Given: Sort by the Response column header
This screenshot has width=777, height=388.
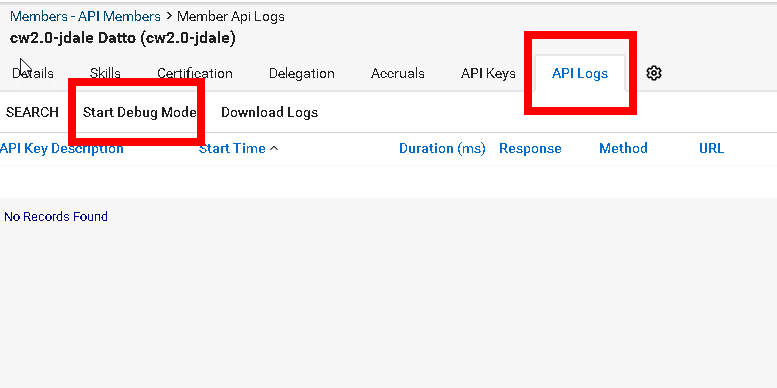Looking at the screenshot, I should tap(530, 149).
